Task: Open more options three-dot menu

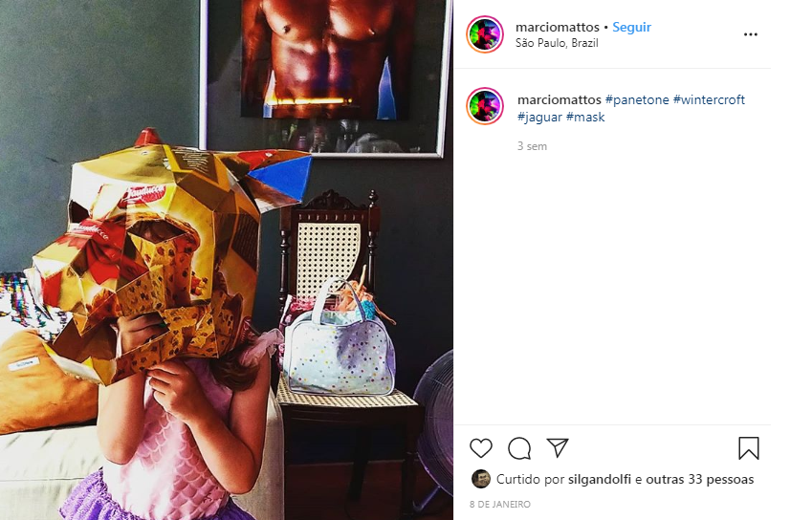Action: point(751,34)
